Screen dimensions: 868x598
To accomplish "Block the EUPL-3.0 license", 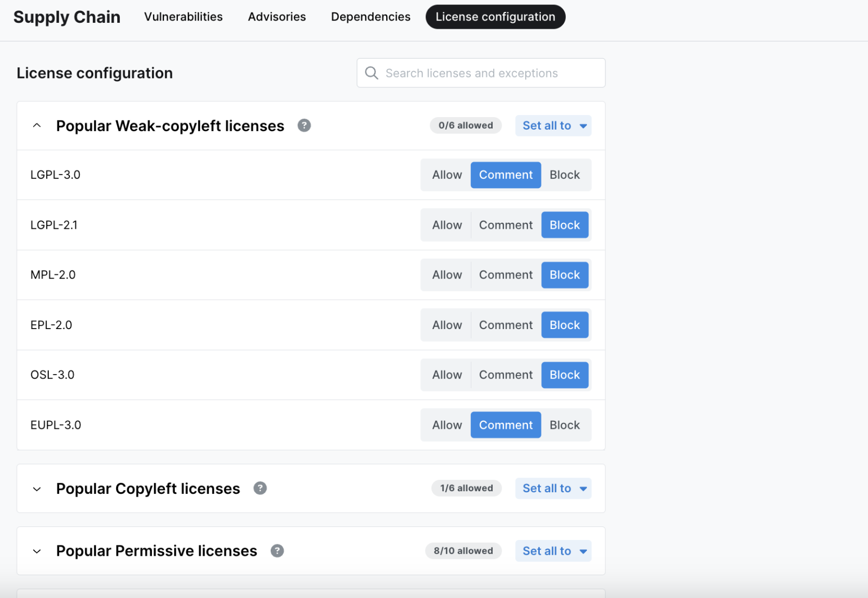I will (x=565, y=425).
